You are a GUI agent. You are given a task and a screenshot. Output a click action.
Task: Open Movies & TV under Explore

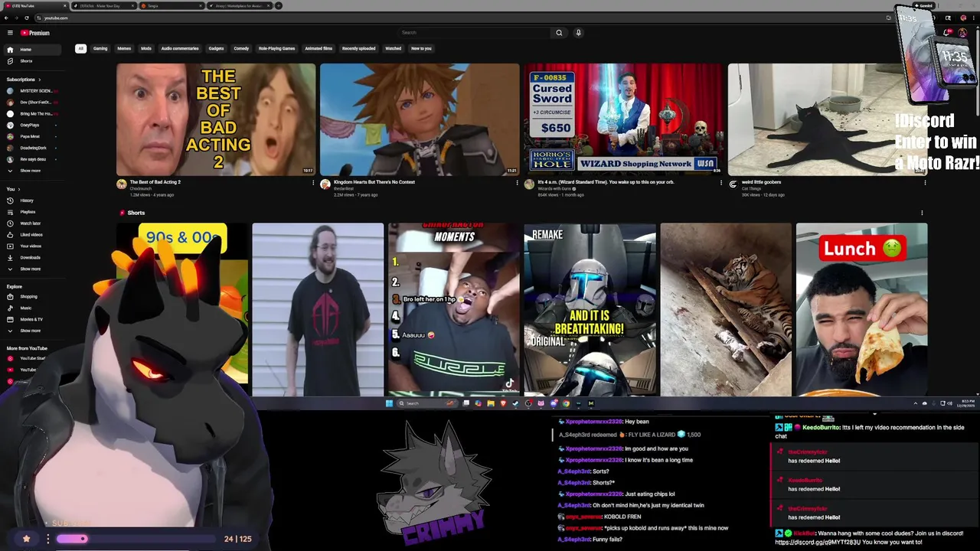click(31, 319)
